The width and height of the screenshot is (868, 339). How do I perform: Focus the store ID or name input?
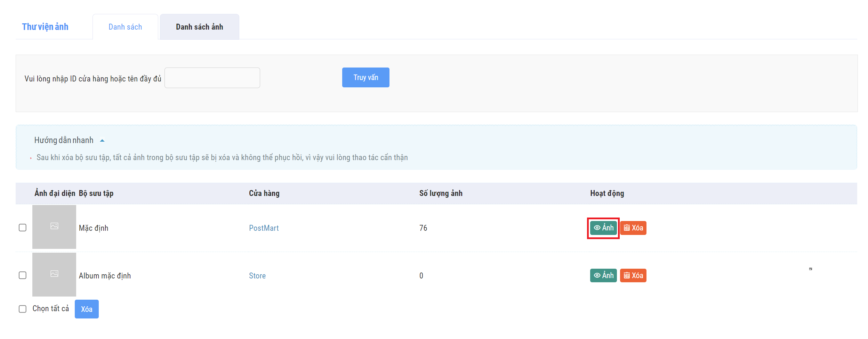[212, 78]
